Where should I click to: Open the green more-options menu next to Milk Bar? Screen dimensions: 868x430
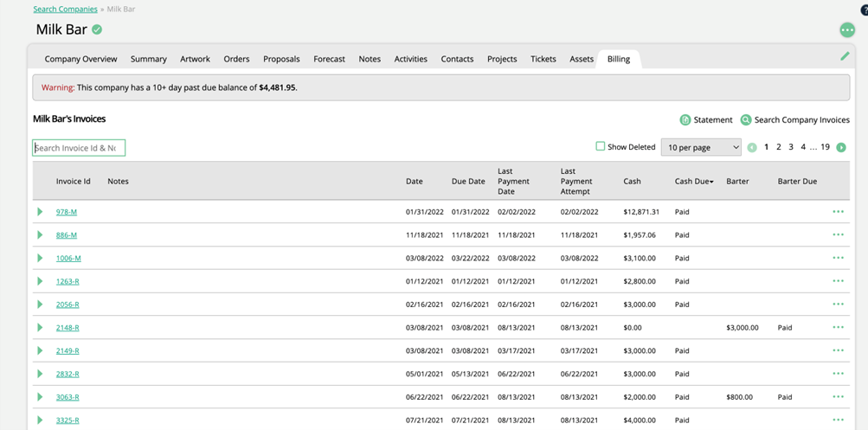point(847,30)
